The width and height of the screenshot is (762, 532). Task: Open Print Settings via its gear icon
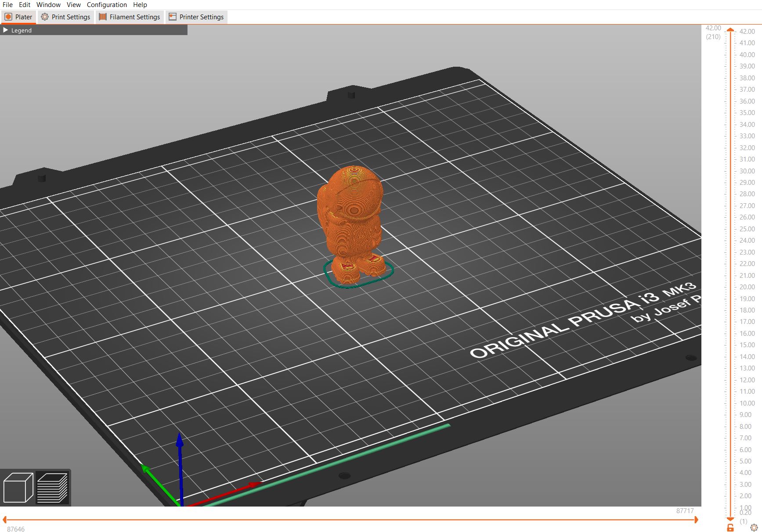point(44,17)
